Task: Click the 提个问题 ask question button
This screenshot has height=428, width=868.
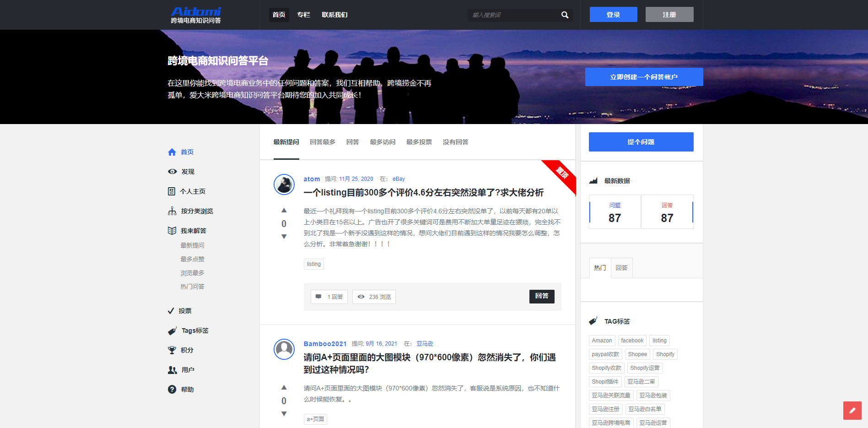Action: [641, 142]
